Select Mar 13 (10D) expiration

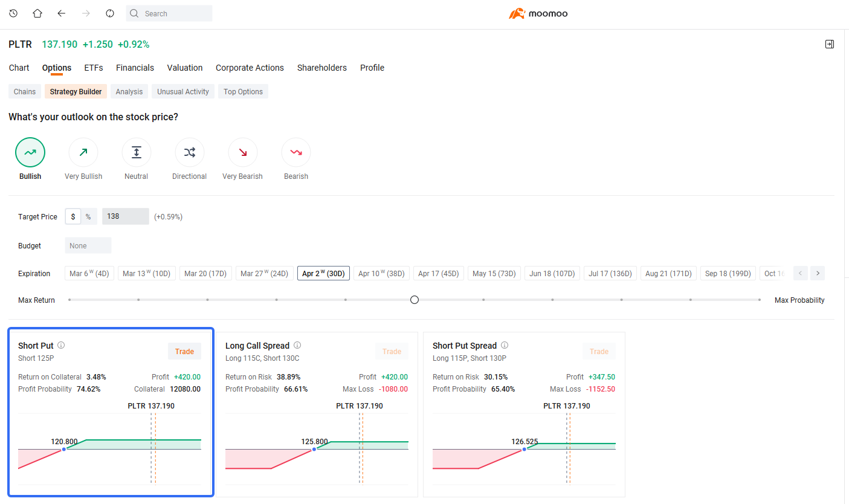146,273
